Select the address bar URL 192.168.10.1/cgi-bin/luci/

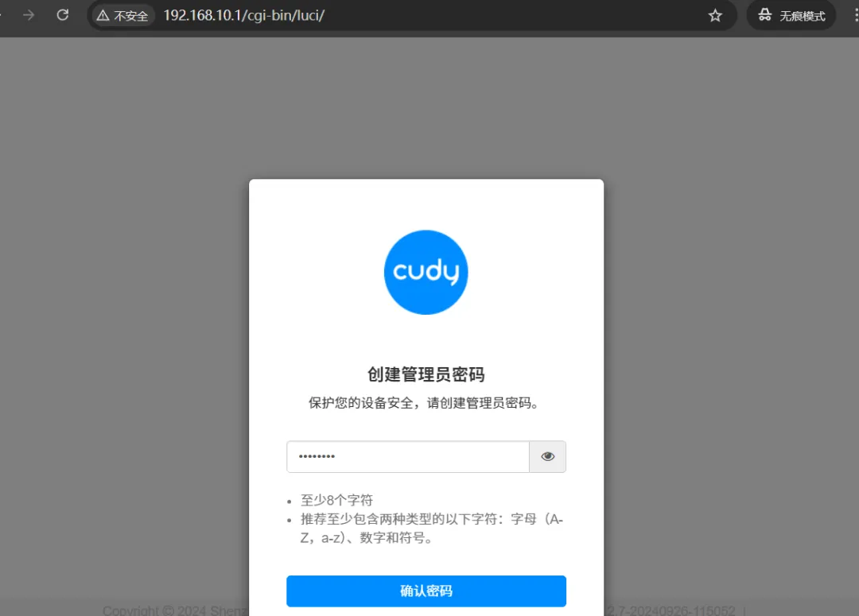(244, 15)
